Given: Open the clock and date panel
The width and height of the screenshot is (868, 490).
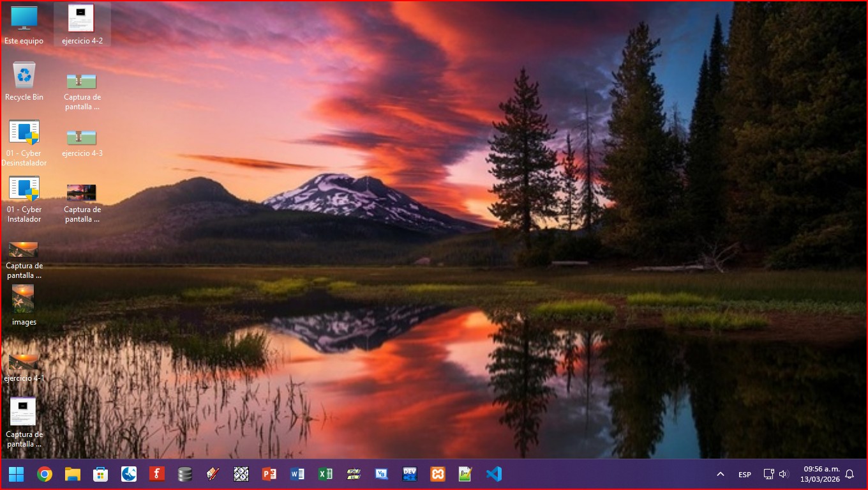Looking at the screenshot, I should (x=821, y=474).
